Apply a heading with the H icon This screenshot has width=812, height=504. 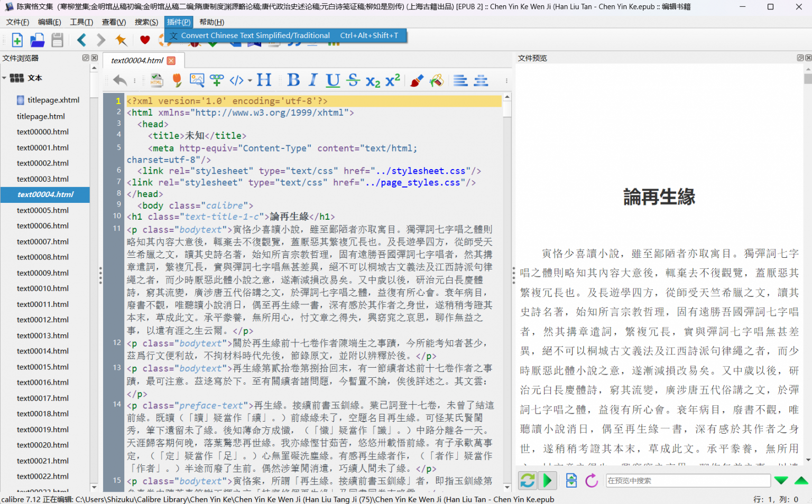(x=264, y=80)
